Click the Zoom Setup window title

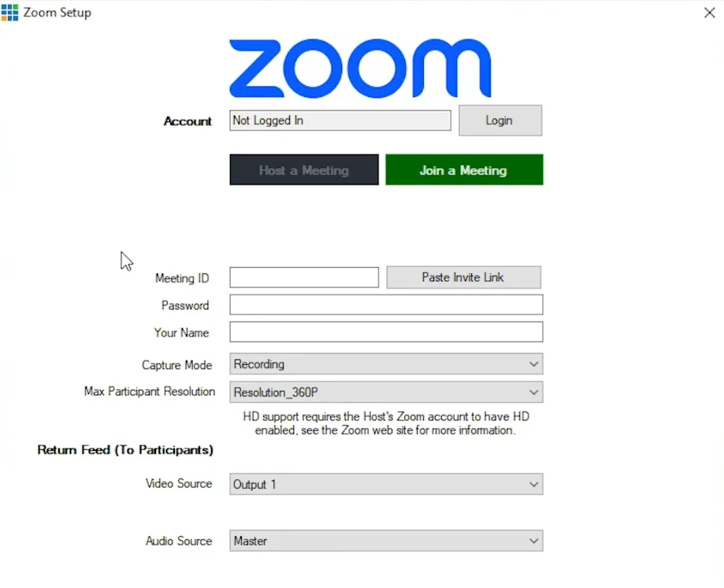click(x=57, y=12)
